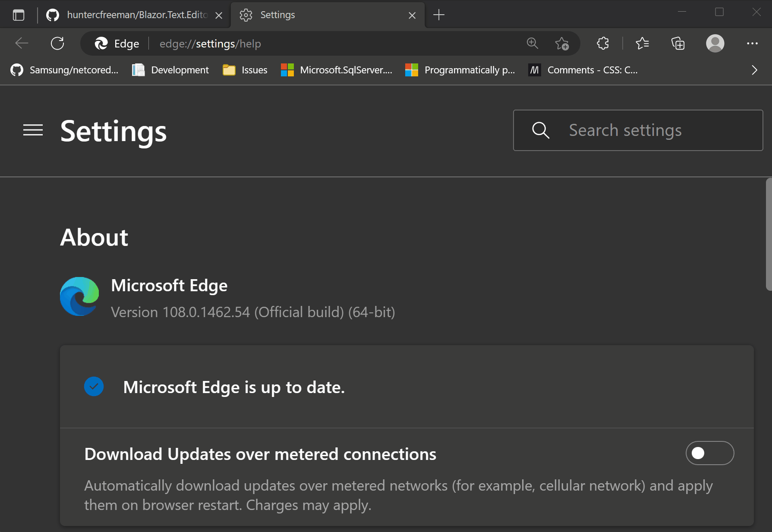Image resolution: width=772 pixels, height=532 pixels.
Task: Open the Development favorites folder
Action: pos(170,70)
